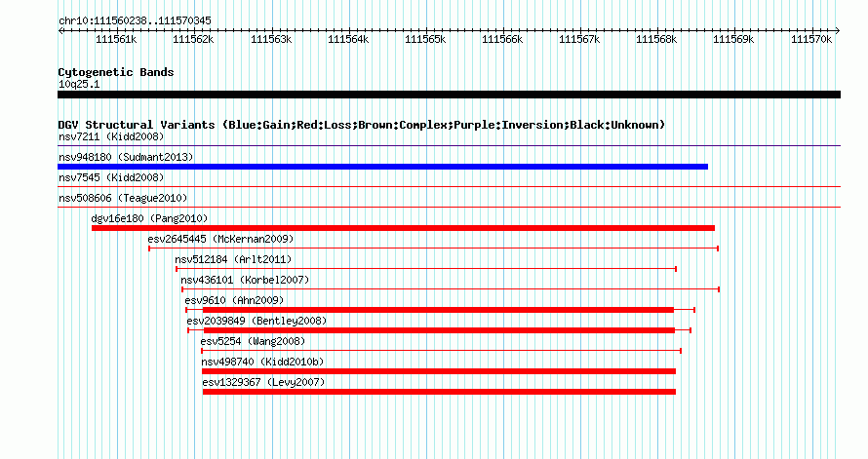Select the thin red line under nsv508606
The image size is (868, 459).
[x=449, y=208]
